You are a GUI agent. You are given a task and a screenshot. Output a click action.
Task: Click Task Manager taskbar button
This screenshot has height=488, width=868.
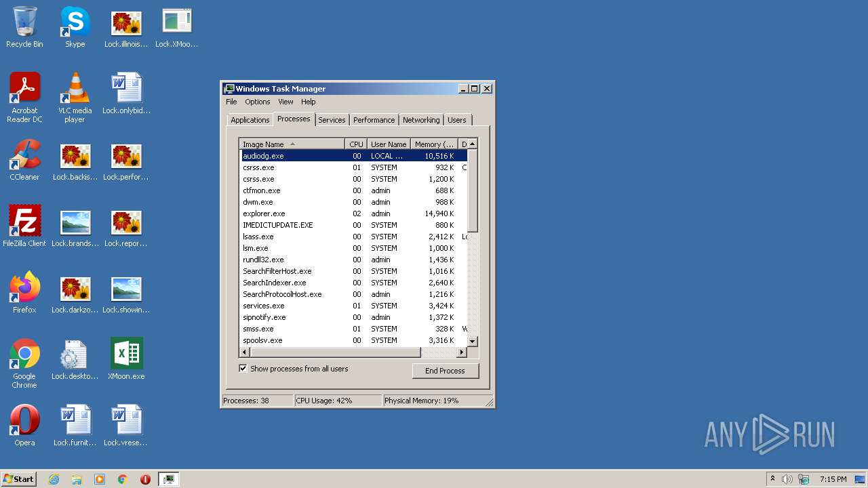[168, 479]
